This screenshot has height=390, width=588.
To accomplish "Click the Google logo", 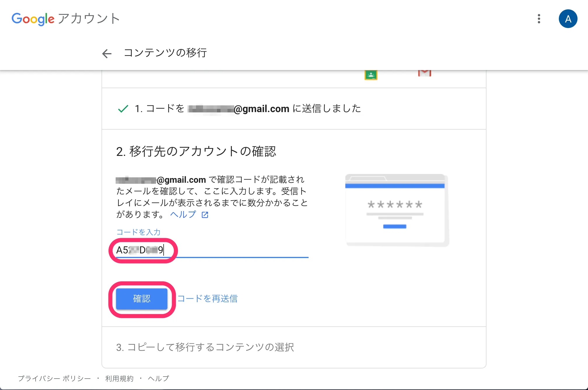I will coord(33,19).
